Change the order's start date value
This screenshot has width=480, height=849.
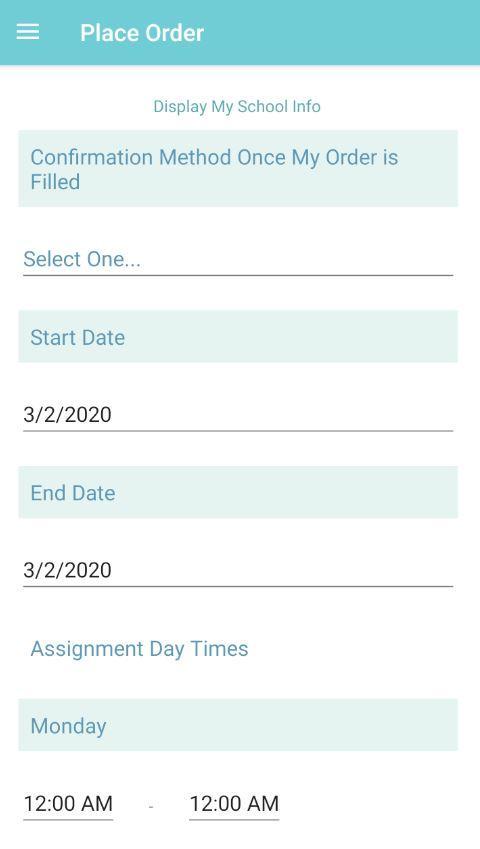coord(238,415)
